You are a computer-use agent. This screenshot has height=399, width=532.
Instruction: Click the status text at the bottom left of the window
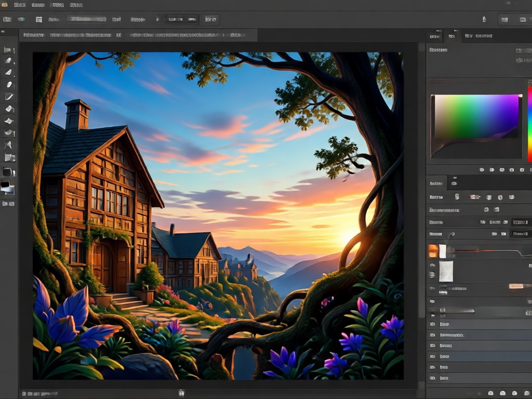click(40, 394)
